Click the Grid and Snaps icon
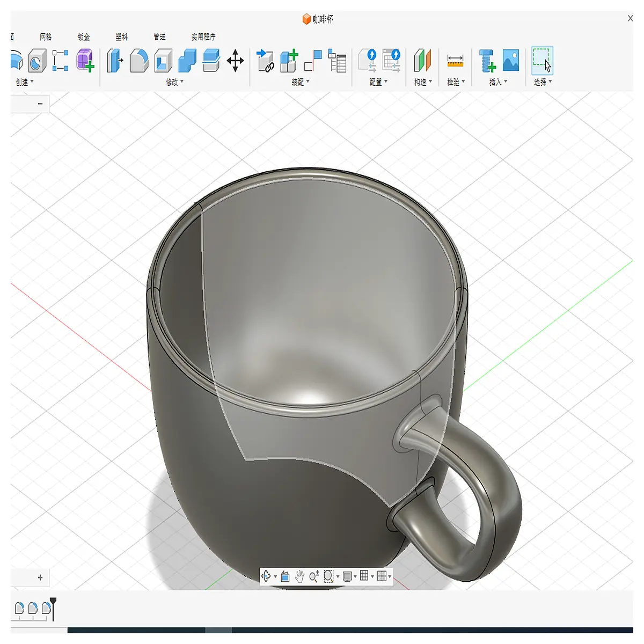This screenshot has width=644, height=644. tap(364, 576)
